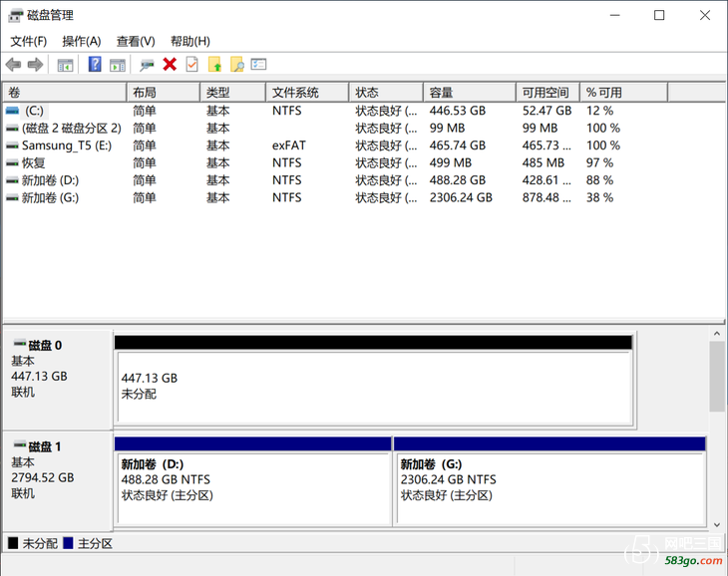Screen dimensions: 728x576
Task: Select the 恢复 volume row in list
Action: click(x=33, y=162)
